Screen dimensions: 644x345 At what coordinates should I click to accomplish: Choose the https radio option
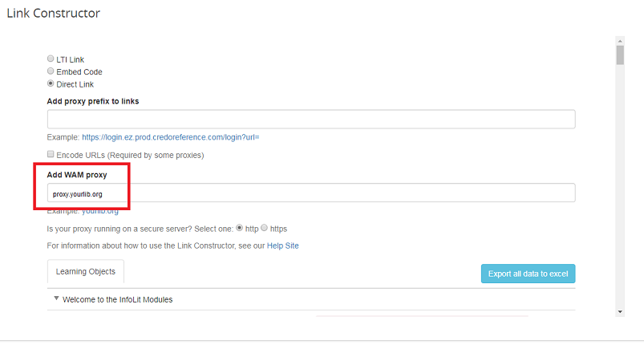264,228
